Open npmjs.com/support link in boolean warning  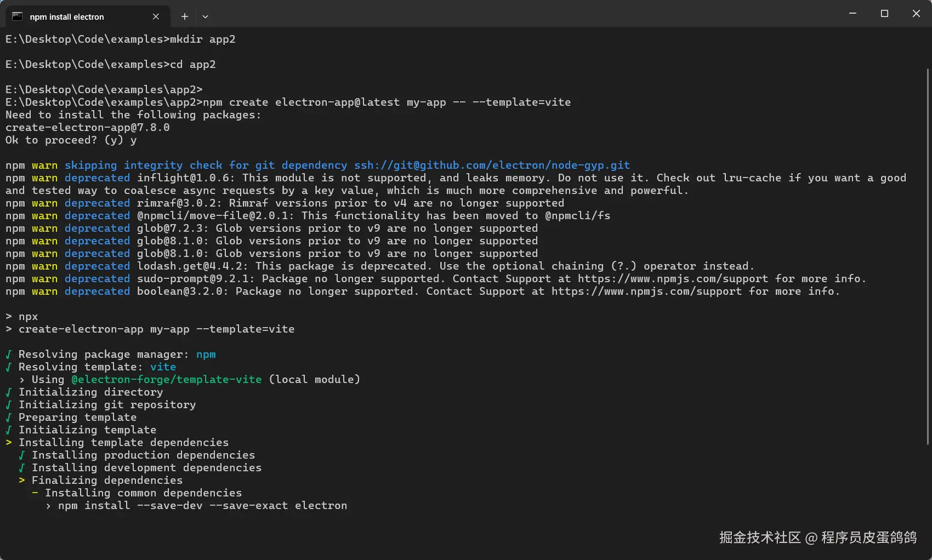coord(646,292)
